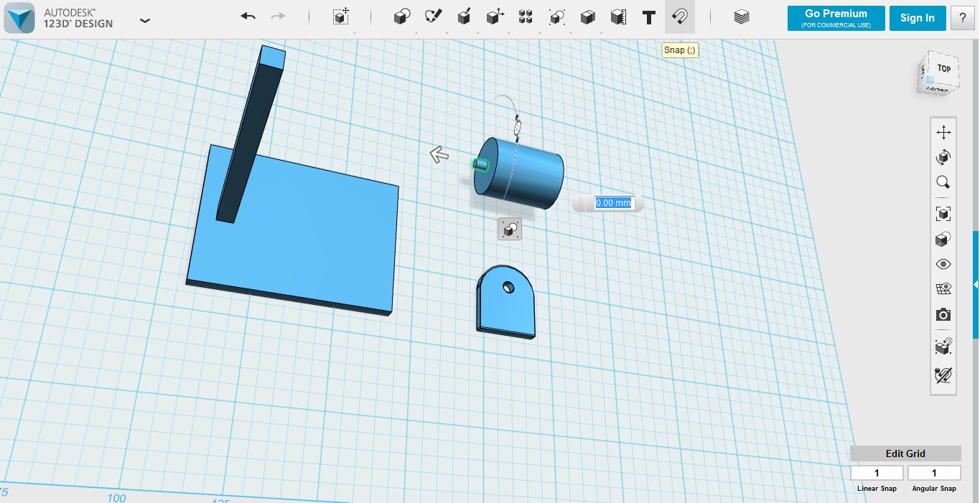Click the Fit view icon
Image resolution: width=980 pixels, height=503 pixels.
[x=943, y=213]
